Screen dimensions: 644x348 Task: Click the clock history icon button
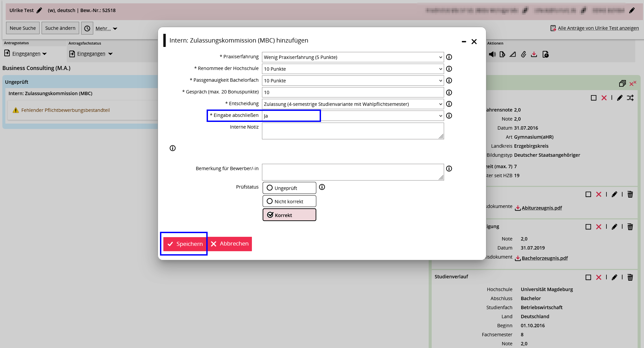pos(87,28)
